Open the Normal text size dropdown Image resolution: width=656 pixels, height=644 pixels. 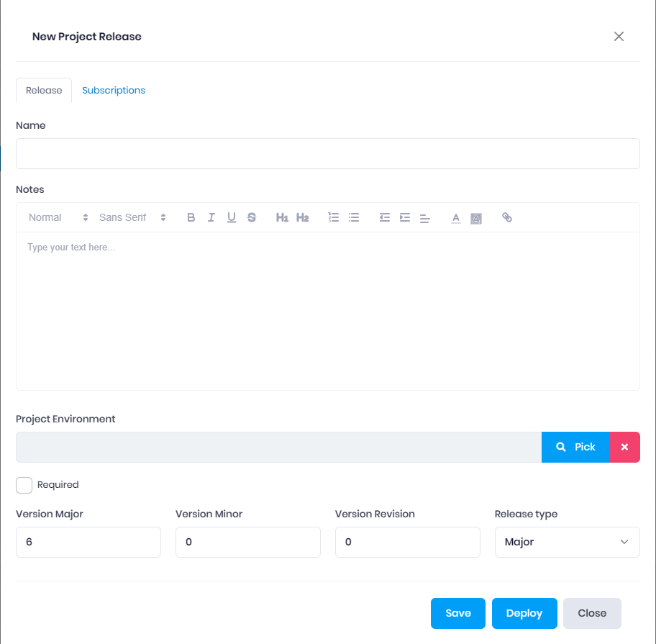click(x=58, y=217)
